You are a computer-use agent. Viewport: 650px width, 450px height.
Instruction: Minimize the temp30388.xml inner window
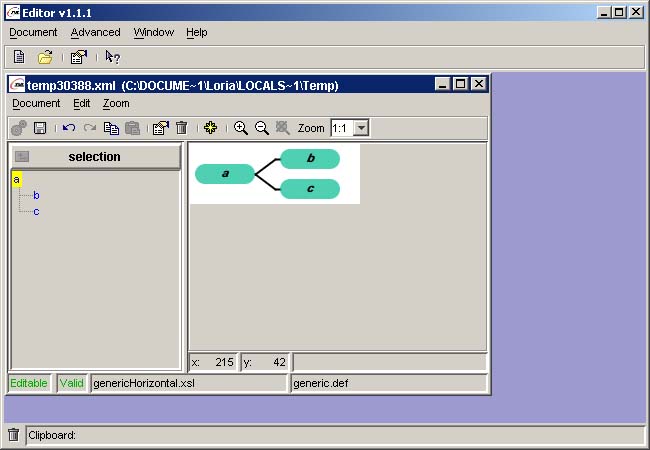(442, 84)
